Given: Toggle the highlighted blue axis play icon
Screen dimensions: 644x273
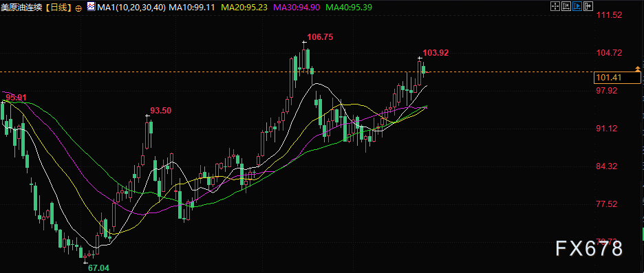Looking at the screenshot, I should [x=577, y=6].
